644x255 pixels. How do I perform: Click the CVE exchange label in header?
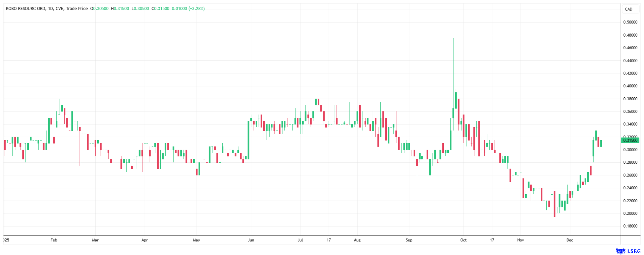(x=60, y=8)
